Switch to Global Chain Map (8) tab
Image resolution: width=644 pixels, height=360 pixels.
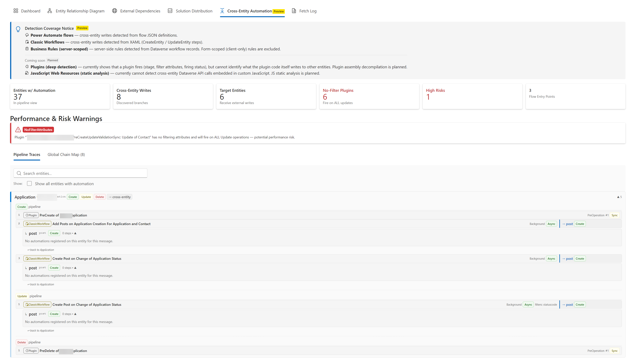(66, 154)
